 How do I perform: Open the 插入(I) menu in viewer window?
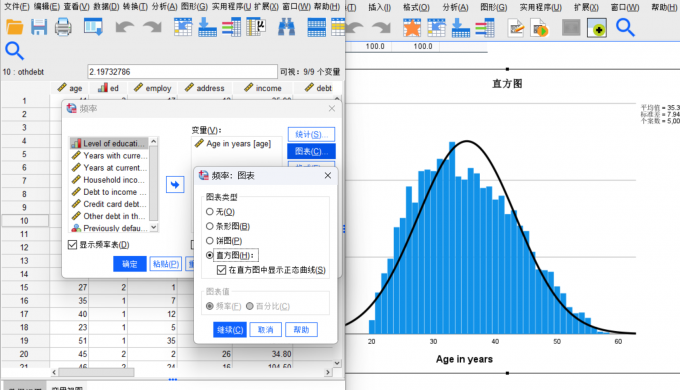(x=380, y=7)
